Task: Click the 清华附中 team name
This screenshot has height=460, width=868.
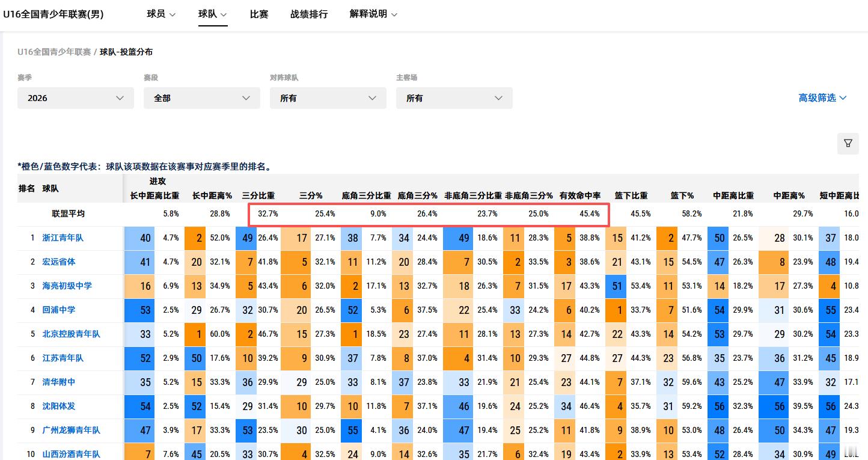Action: click(x=59, y=382)
